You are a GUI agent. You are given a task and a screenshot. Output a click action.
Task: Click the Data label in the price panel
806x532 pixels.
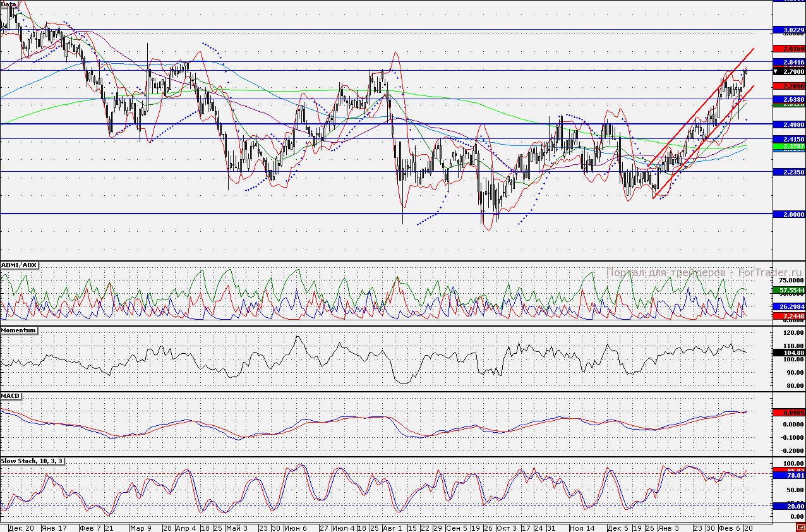point(9,4)
